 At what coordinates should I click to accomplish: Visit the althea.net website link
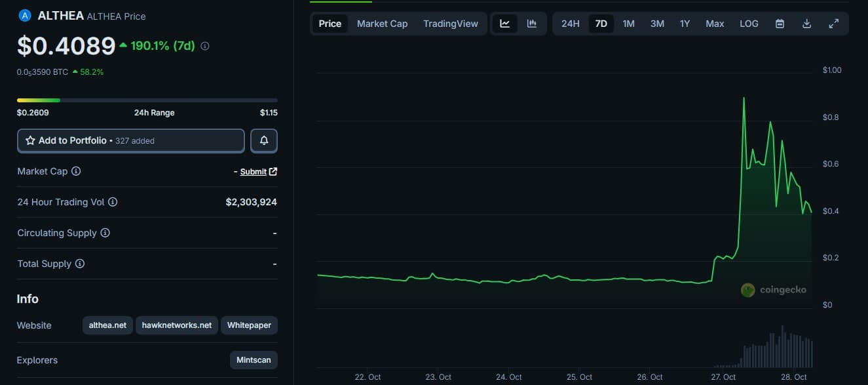click(107, 325)
